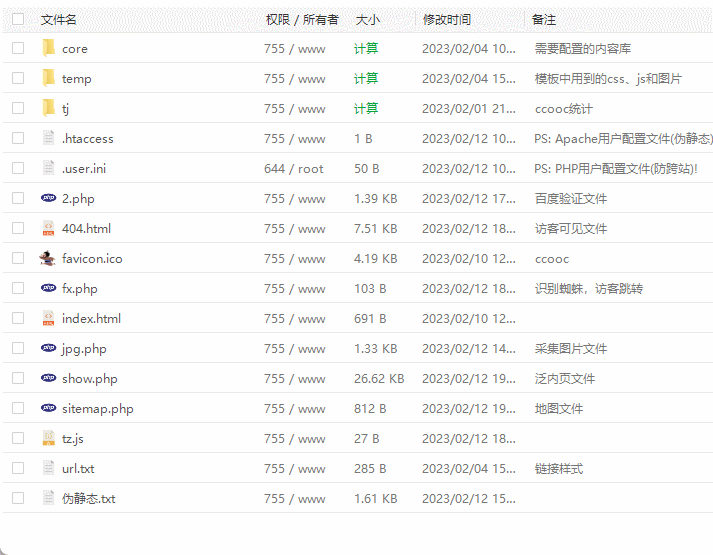Image resolution: width=713 pixels, height=555 pixels.
Task: Click the PHP icon beside sitemap.php
Action: pos(48,408)
